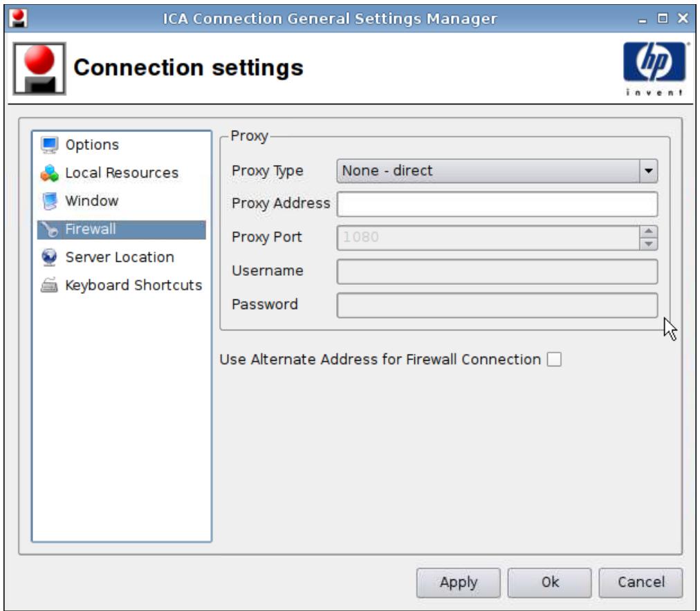Click the Options monitor icon in sidebar
Image resolution: width=700 pixels, height=611 pixels.
pos(49,145)
